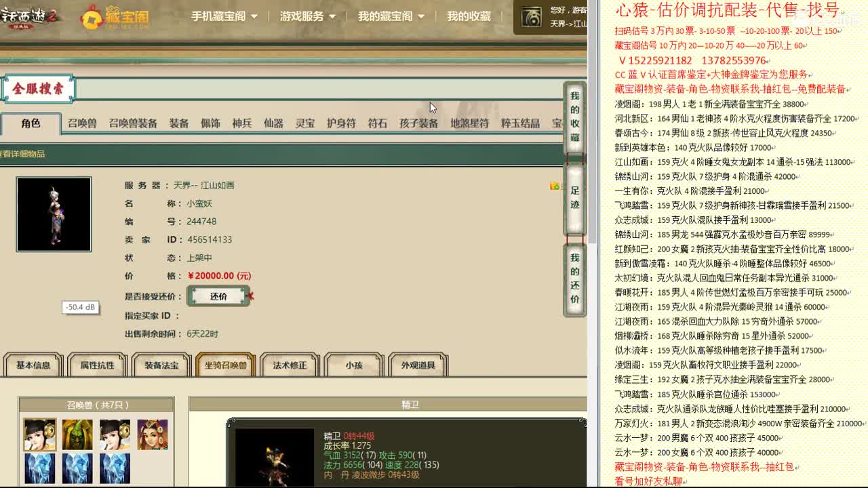Open the 小蛮妖 character portrait image
Viewport: 868px width, 488px height.
pyautogui.click(x=54, y=214)
